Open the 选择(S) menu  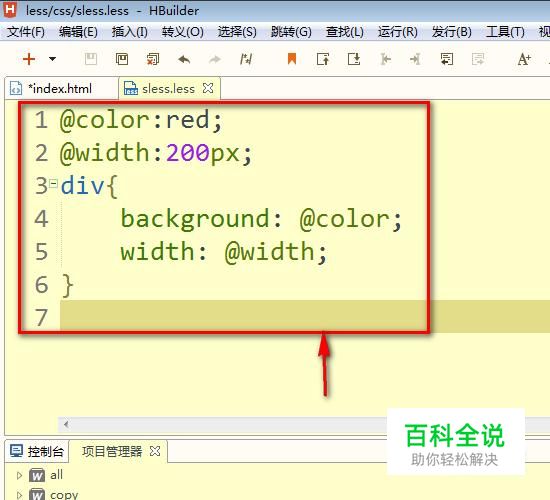237,32
